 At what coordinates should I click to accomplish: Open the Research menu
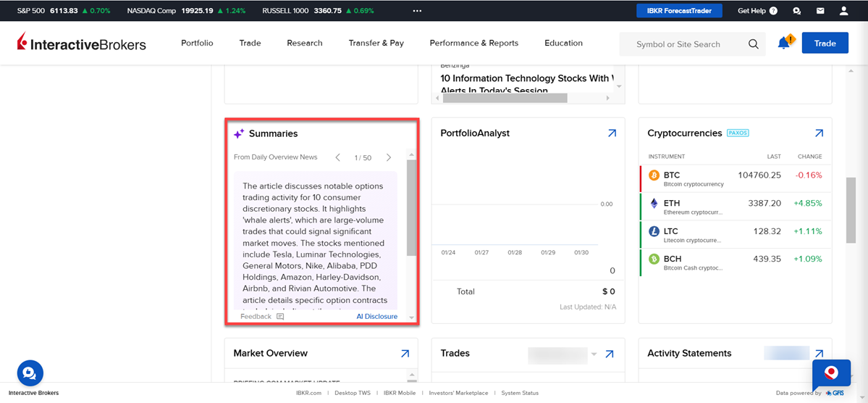pyautogui.click(x=305, y=43)
